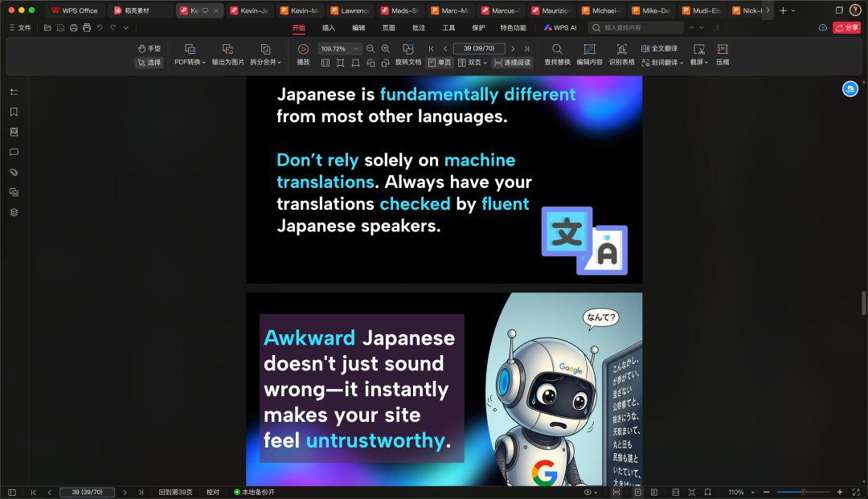Click full-text translation (全文翻译)
Viewport: 868px width, 499px height.
pyautogui.click(x=659, y=49)
